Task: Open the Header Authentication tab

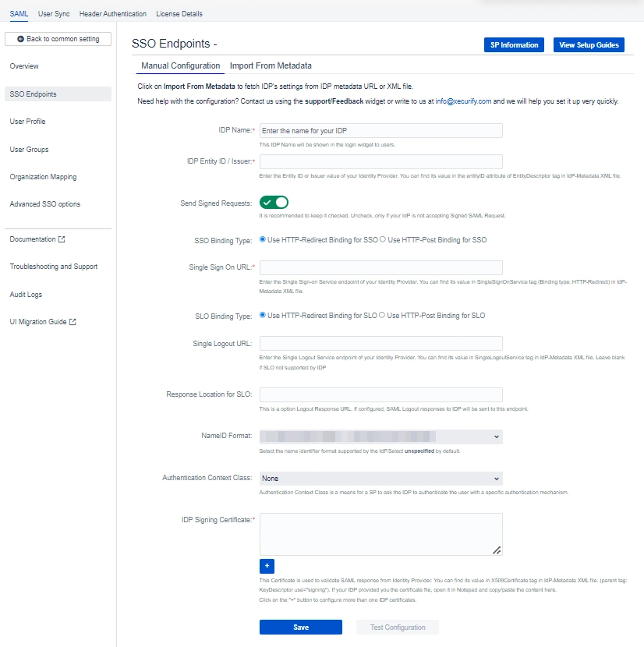Action: tap(113, 13)
